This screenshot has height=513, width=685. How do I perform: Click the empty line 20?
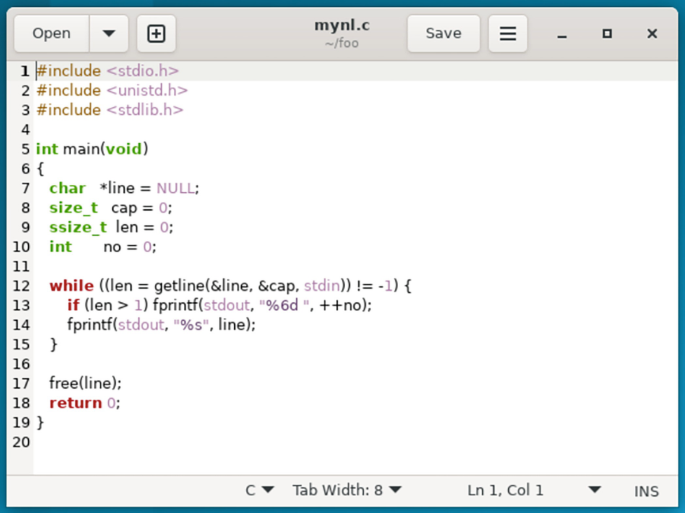point(200,442)
